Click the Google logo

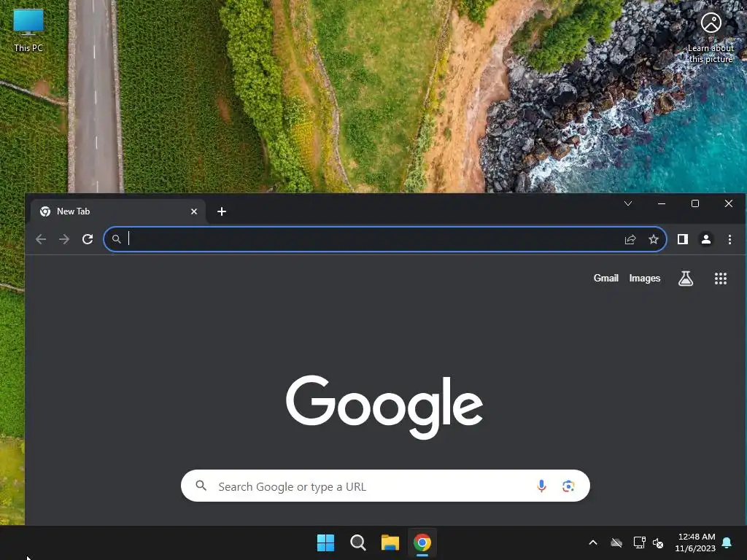tap(384, 407)
